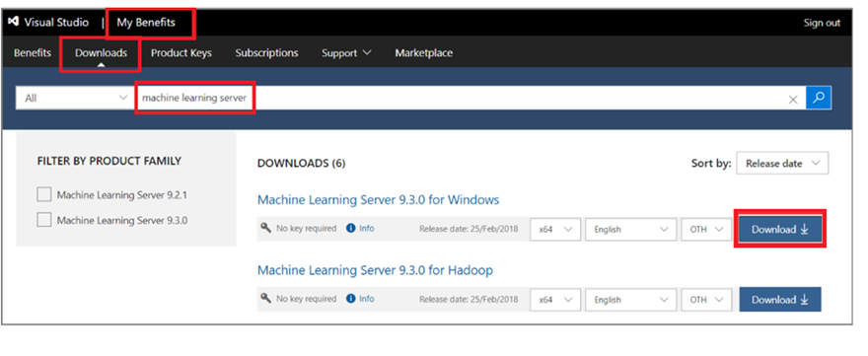Open the Sort by Release date dropdown
Viewport: 868px width, 356px height.
(782, 164)
